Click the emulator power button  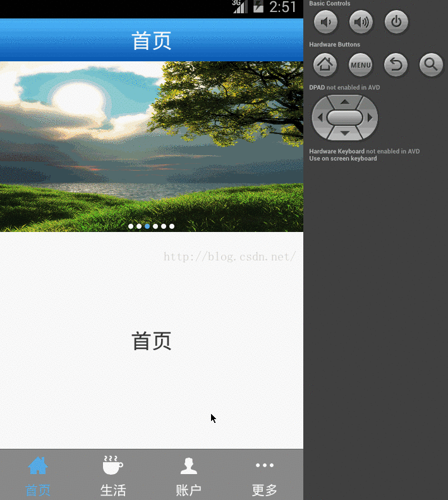pos(396,22)
